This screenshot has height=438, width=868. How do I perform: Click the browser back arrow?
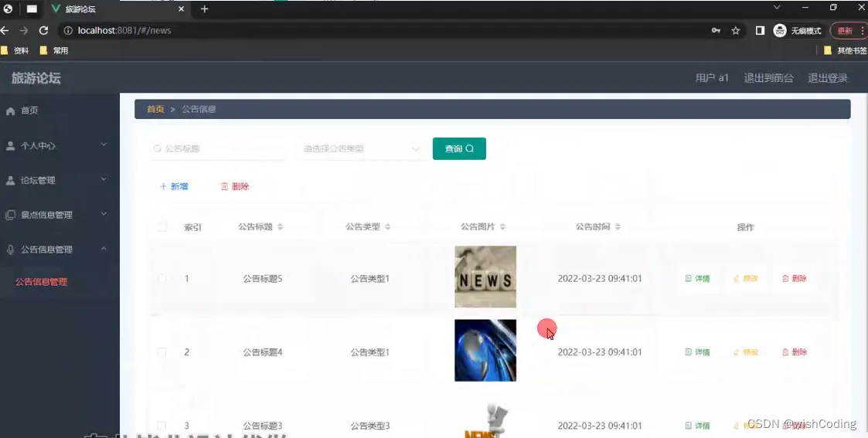coord(5,30)
